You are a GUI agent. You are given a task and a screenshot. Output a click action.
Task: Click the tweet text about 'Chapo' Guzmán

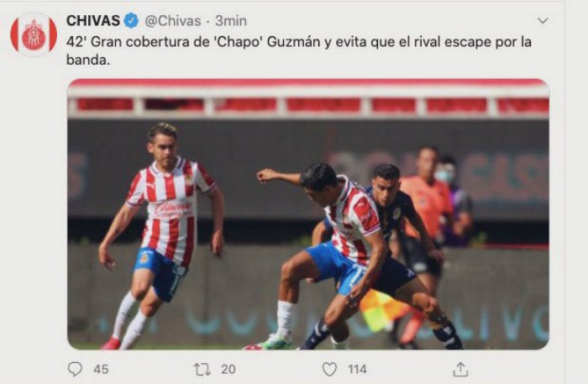point(299,50)
